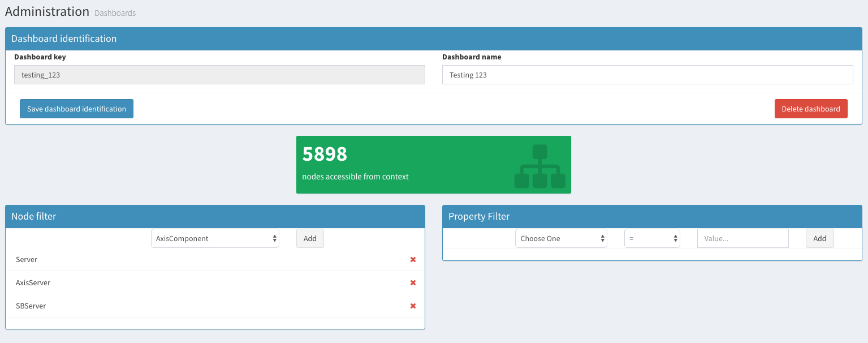The height and width of the screenshot is (343, 868).
Task: Add the property filter
Action: [x=820, y=239]
